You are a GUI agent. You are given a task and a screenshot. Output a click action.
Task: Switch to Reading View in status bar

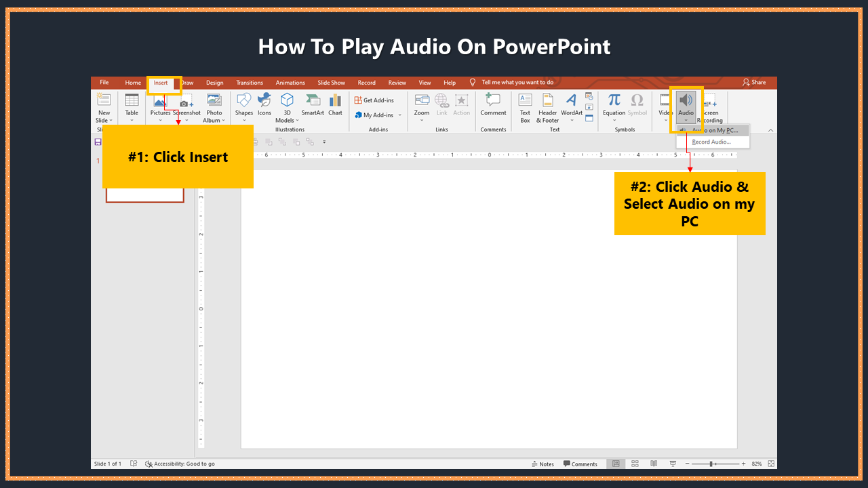(x=654, y=464)
